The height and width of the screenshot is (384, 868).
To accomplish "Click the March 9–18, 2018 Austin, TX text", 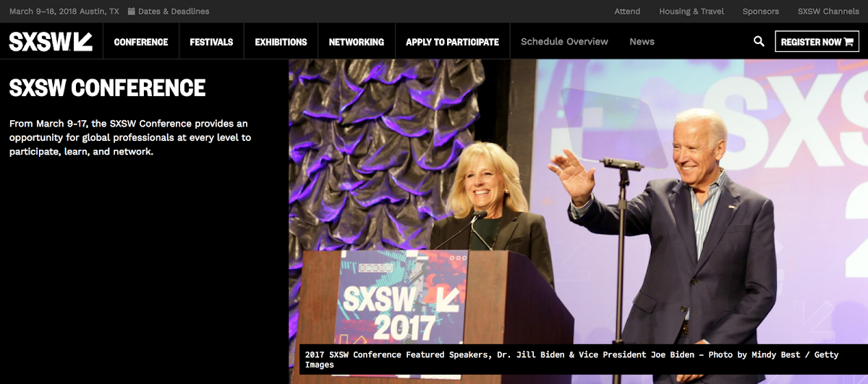I will pos(64,12).
